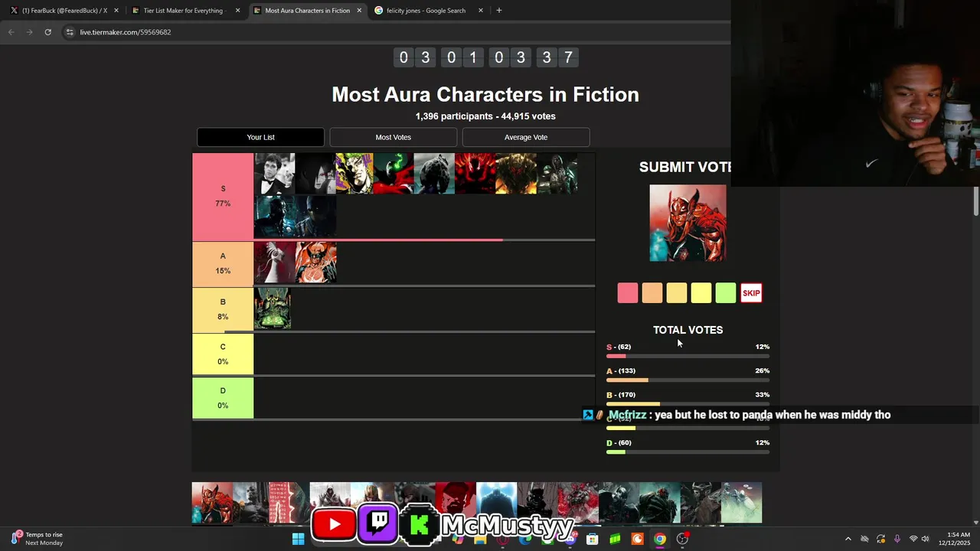980x551 pixels.
Task: Select the Spawn green-energy character in S tier
Action: point(394,174)
